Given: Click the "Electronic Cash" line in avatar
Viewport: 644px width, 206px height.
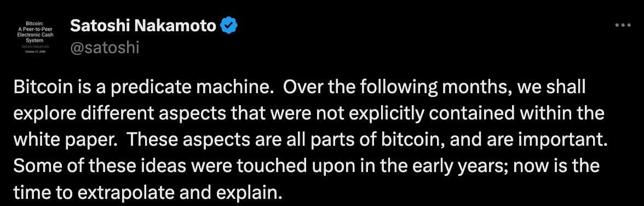Looking at the screenshot, I should click(x=35, y=35).
